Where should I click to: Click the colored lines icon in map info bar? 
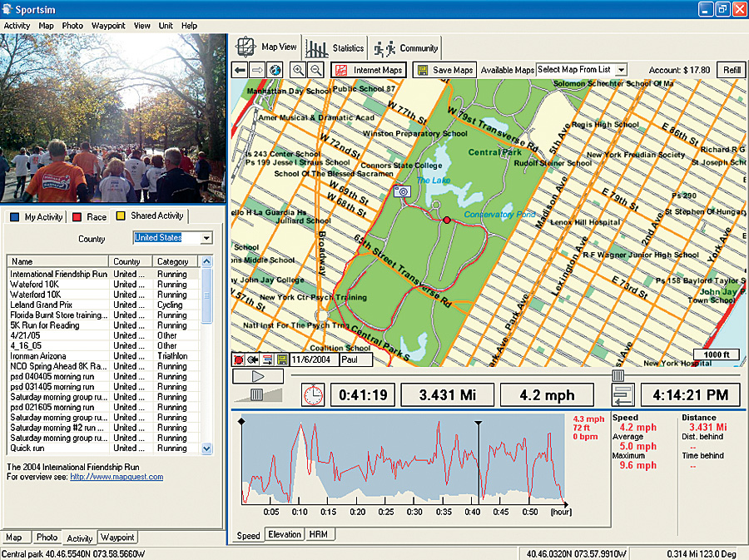(267, 359)
